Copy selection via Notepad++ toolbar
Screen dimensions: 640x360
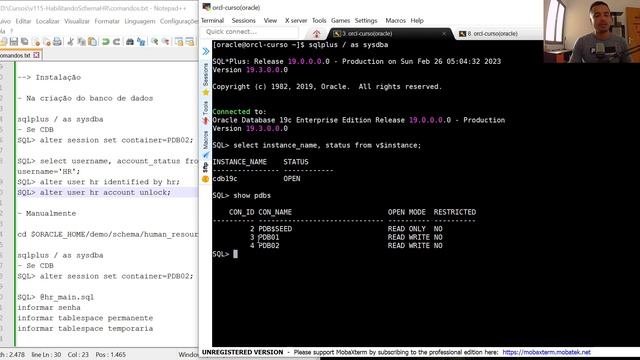(81, 42)
